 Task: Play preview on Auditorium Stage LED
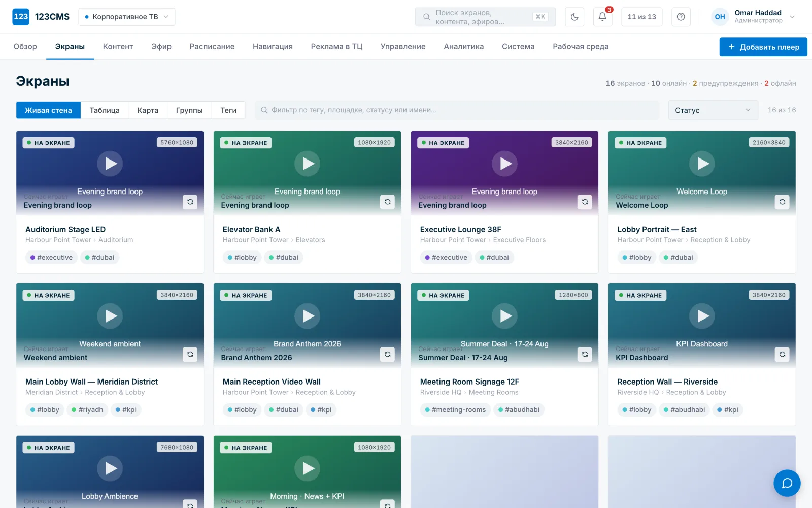pos(110,164)
